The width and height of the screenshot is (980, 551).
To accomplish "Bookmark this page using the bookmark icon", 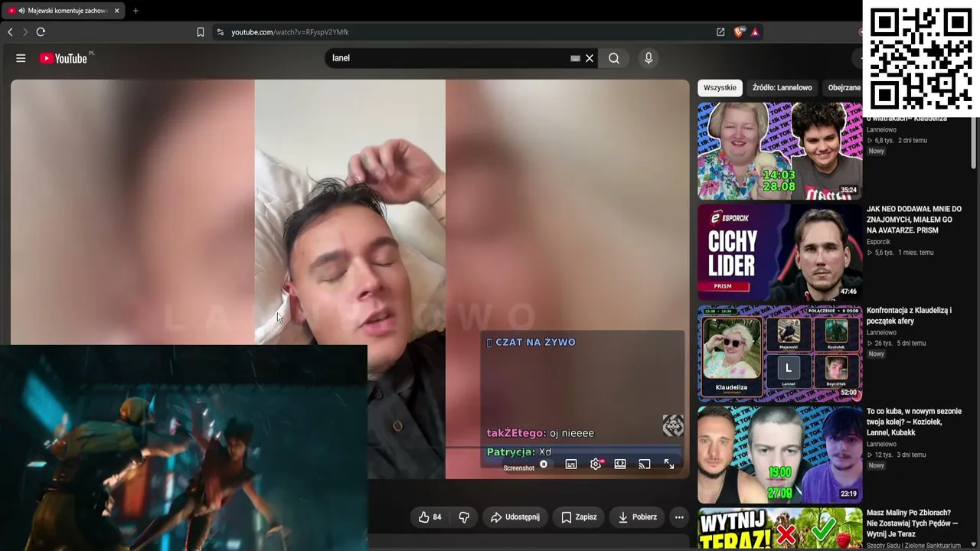I will pyautogui.click(x=201, y=32).
